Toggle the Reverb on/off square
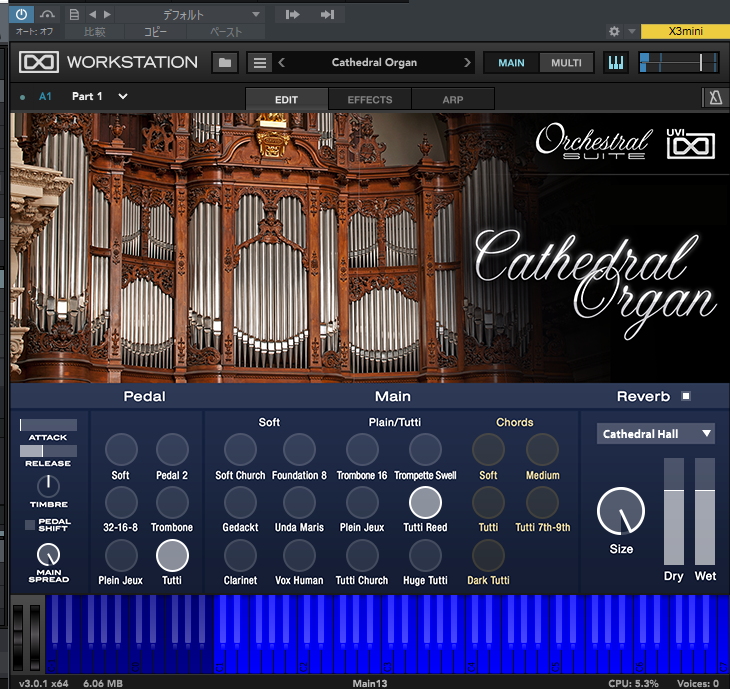730x689 pixels. [x=686, y=396]
